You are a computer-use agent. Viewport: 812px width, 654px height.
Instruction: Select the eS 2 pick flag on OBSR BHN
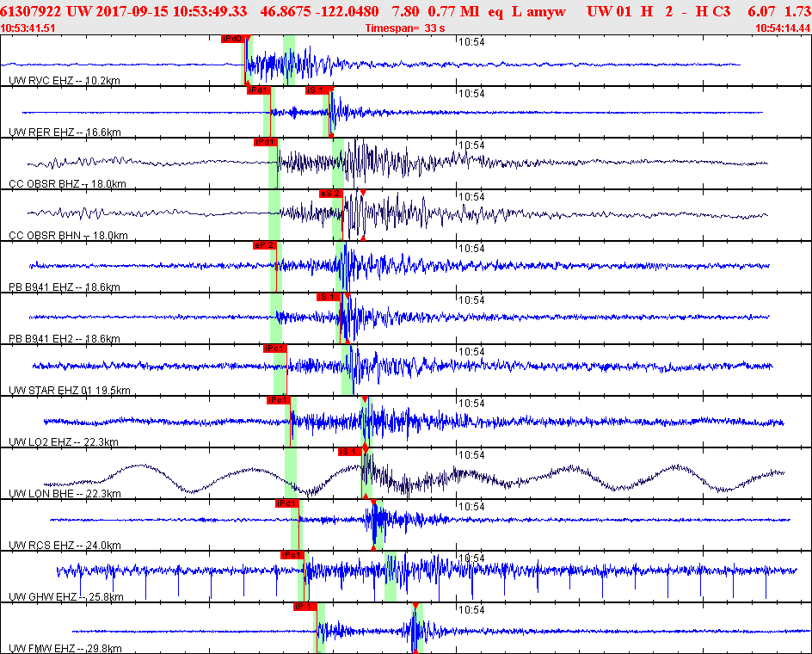click(331, 194)
